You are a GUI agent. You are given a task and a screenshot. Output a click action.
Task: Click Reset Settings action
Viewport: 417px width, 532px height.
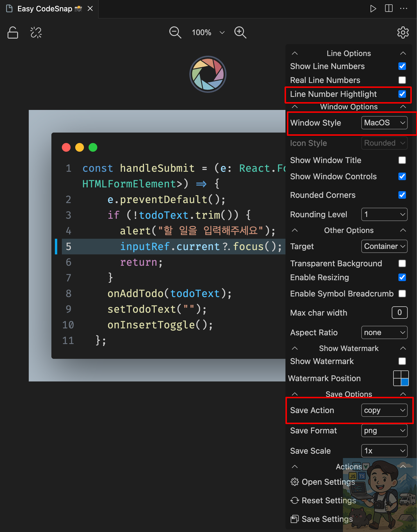pyautogui.click(x=323, y=500)
